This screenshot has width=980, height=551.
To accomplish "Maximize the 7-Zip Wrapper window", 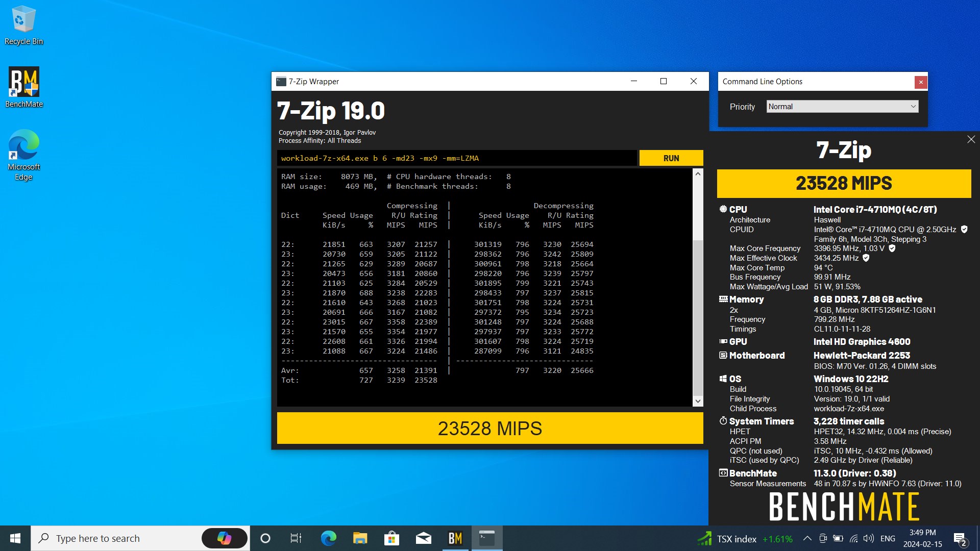I will (x=664, y=81).
